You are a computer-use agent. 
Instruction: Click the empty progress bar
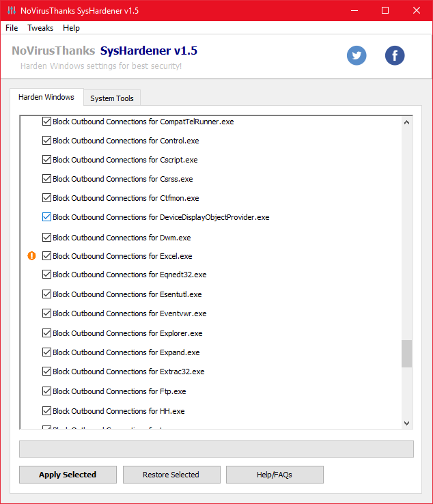[216, 449]
